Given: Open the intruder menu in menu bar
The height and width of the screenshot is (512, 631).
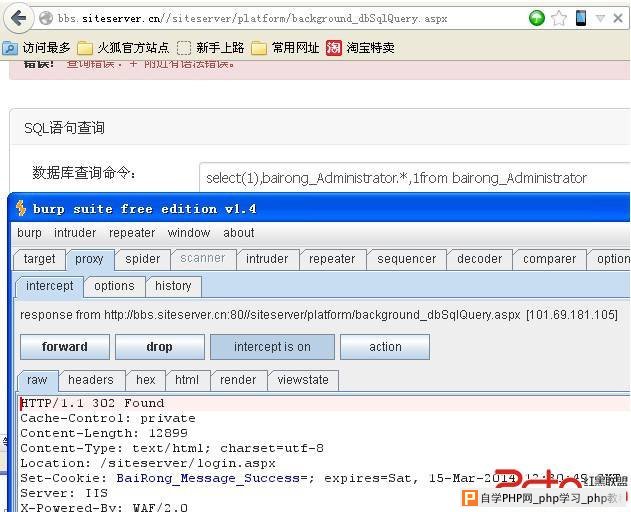Looking at the screenshot, I should [x=75, y=233].
